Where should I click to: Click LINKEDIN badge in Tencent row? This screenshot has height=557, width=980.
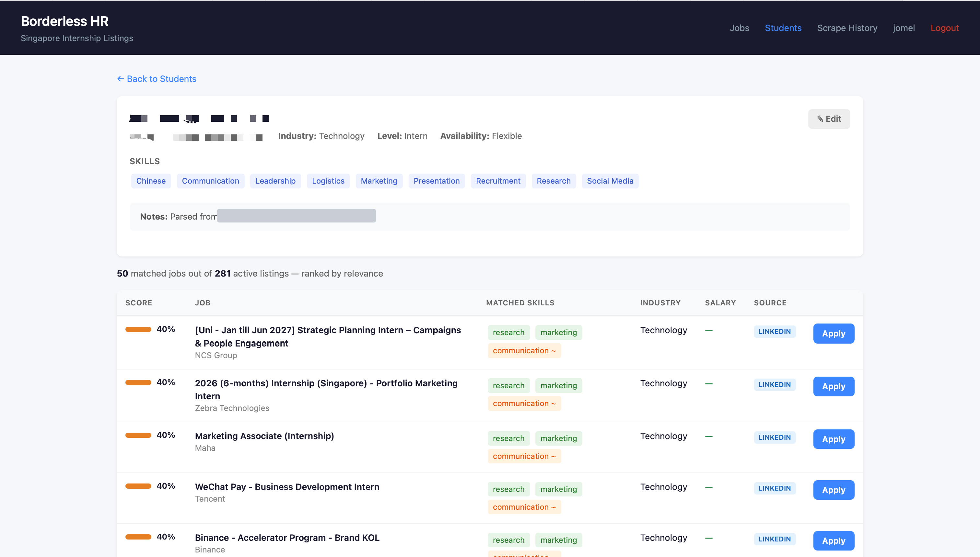click(x=775, y=489)
